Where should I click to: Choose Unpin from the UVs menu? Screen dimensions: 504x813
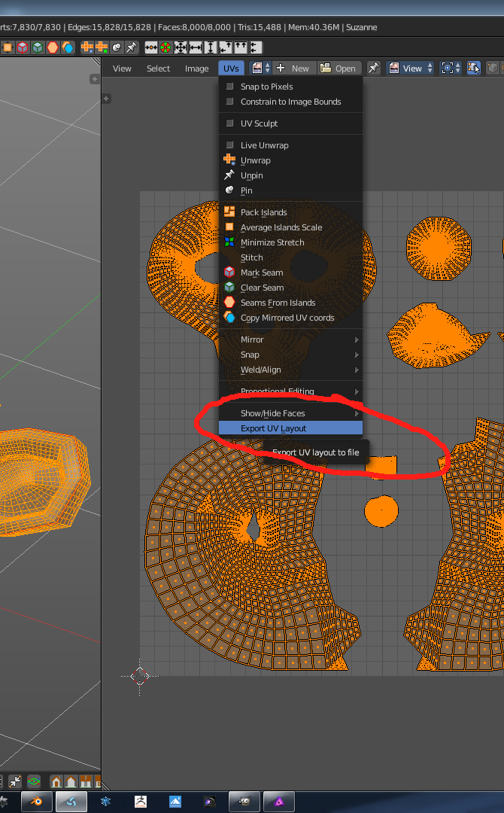coord(290,175)
